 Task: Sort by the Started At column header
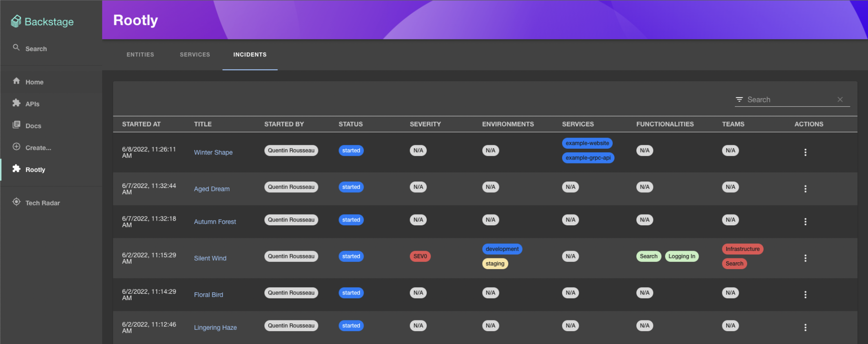point(141,124)
